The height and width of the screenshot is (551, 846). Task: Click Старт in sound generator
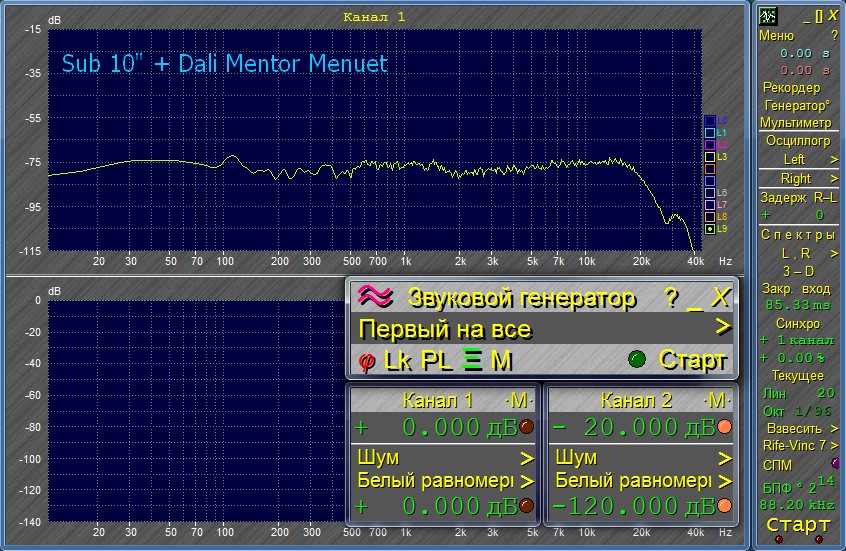(x=693, y=359)
